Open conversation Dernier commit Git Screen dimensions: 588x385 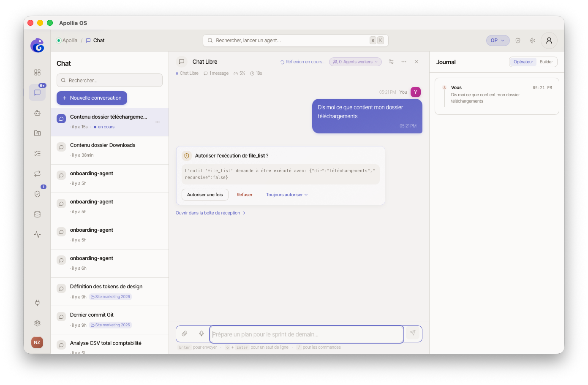[109, 320]
